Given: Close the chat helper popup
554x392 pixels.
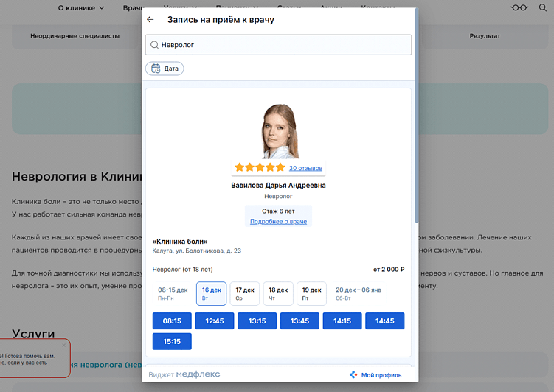Looking at the screenshot, I should (63, 345).
